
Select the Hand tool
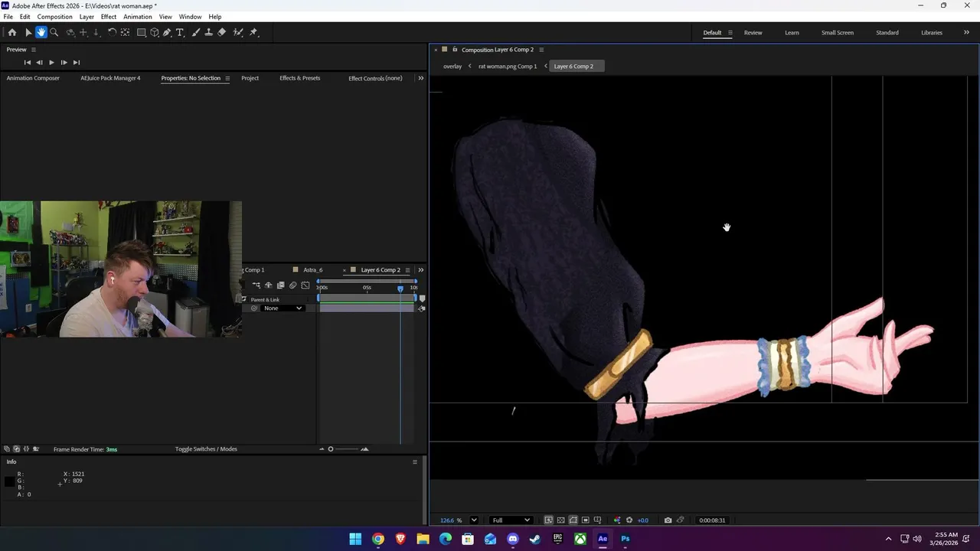[41, 32]
